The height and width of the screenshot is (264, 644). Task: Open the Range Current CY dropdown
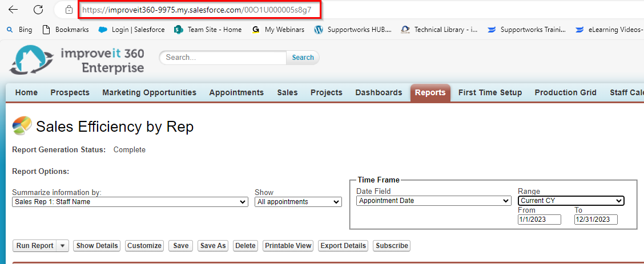coord(571,201)
